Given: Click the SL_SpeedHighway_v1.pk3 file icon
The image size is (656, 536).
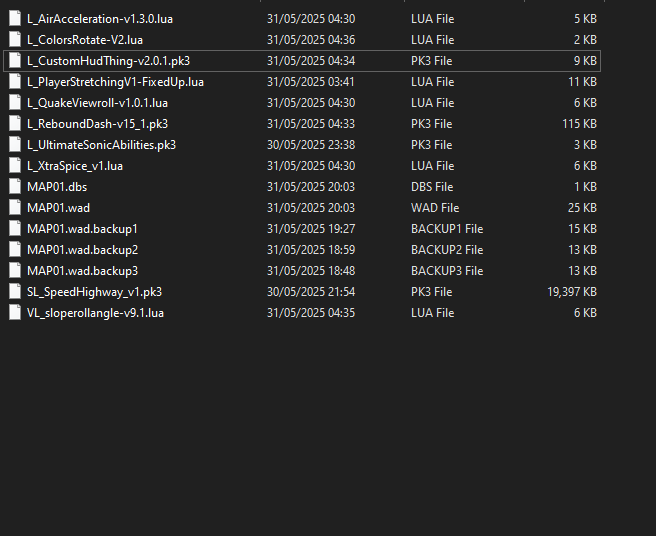Looking at the screenshot, I should point(15,292).
